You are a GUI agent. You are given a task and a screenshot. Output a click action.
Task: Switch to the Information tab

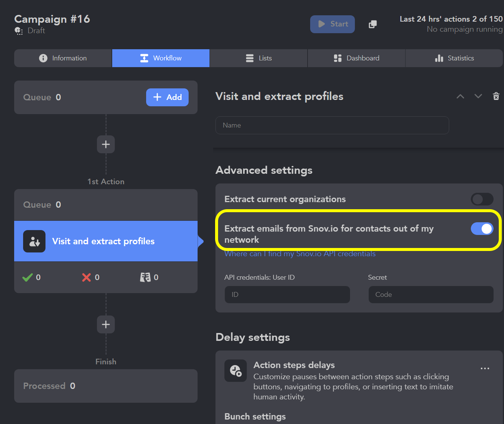pyautogui.click(x=63, y=58)
